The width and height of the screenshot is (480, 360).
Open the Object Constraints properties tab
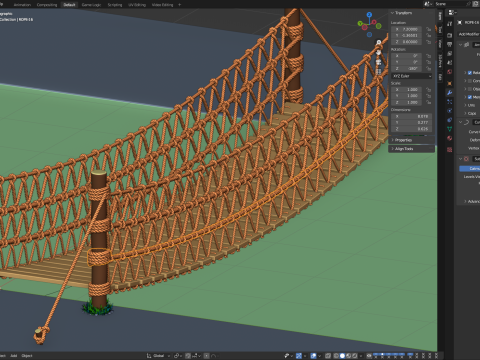450,120
